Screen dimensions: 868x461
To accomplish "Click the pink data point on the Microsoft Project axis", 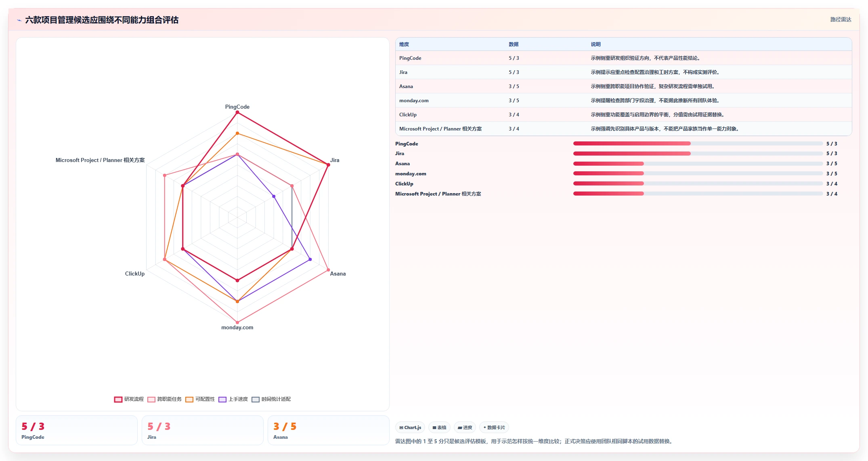I will coord(165,175).
